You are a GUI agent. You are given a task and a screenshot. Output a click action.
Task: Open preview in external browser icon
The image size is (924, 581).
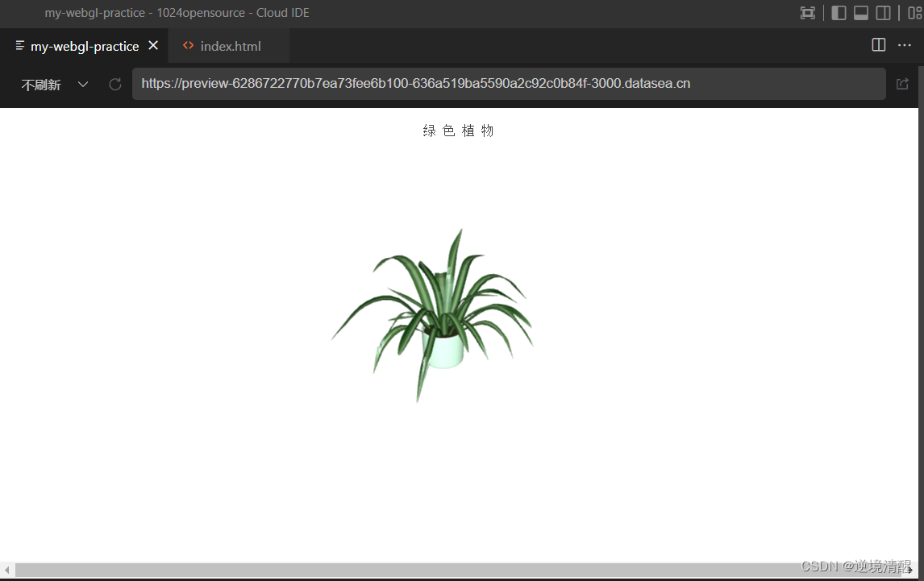pos(902,84)
